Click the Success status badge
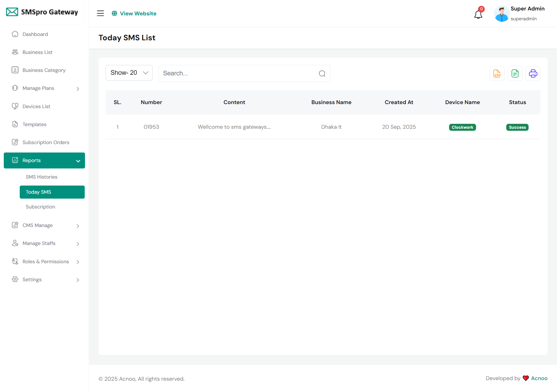557x392 pixels. point(517,127)
